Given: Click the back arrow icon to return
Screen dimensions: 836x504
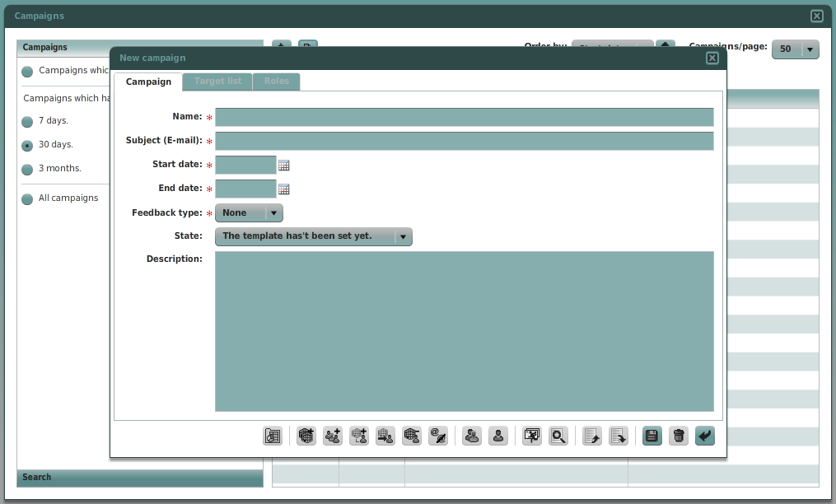Looking at the screenshot, I should coord(704,436).
